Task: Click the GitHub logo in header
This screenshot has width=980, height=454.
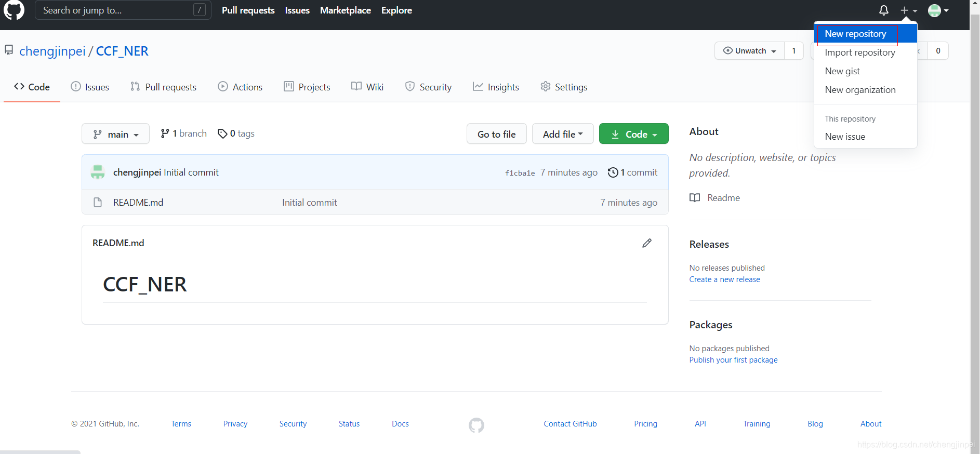Action: click(x=14, y=10)
